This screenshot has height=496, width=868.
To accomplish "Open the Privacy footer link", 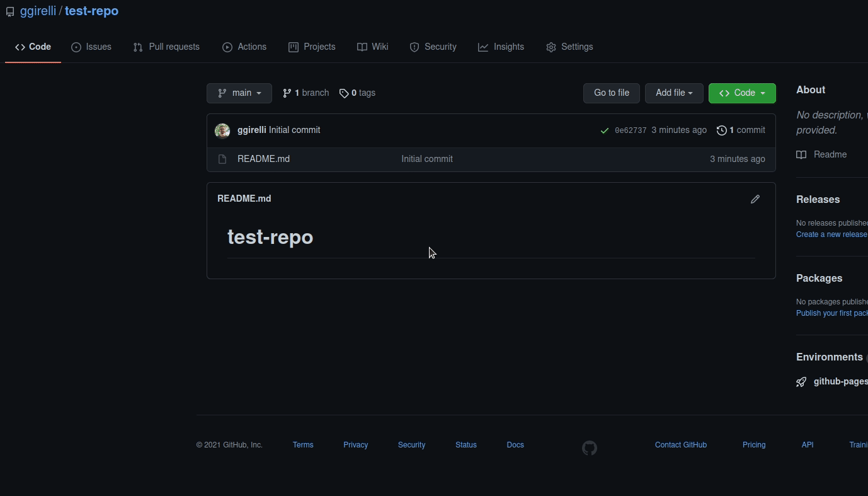I will pos(356,445).
